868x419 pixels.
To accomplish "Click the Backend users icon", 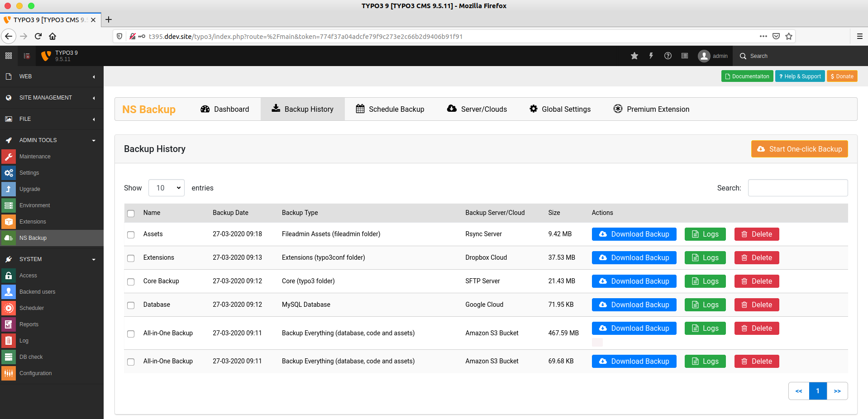I will [x=9, y=292].
